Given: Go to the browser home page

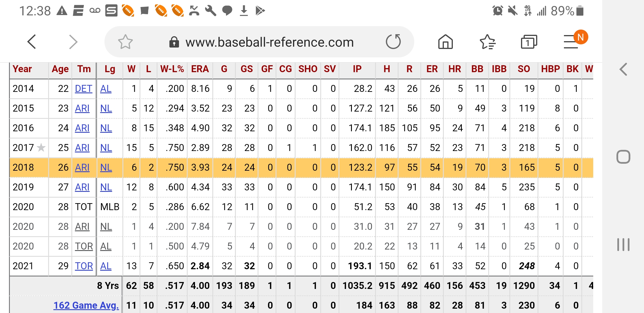Looking at the screenshot, I should coord(445,42).
